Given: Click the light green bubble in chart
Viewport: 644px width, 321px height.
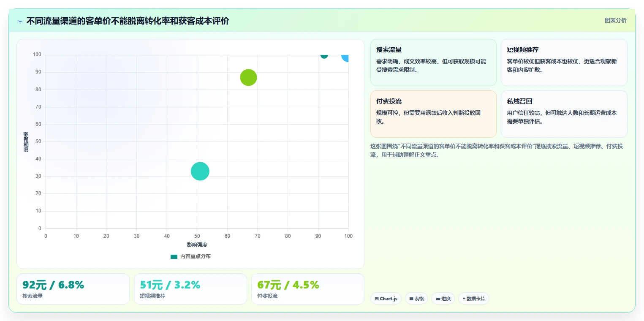Looking at the screenshot, I should (248, 77).
